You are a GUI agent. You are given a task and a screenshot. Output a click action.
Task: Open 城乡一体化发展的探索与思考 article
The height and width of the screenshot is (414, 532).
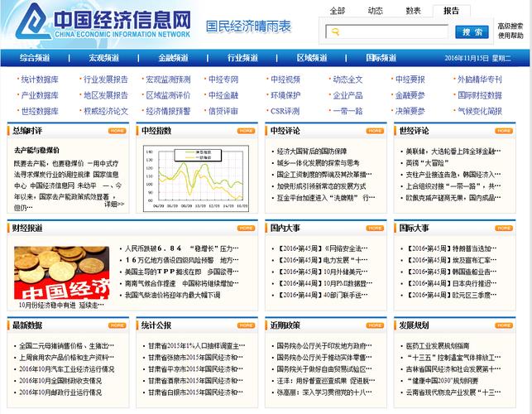(318, 163)
